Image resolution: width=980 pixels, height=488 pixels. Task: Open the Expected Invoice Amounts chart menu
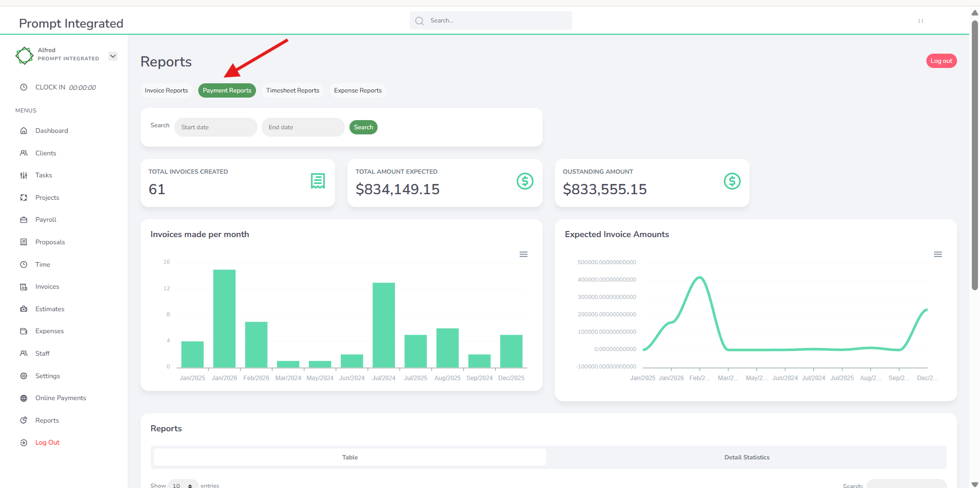point(938,254)
